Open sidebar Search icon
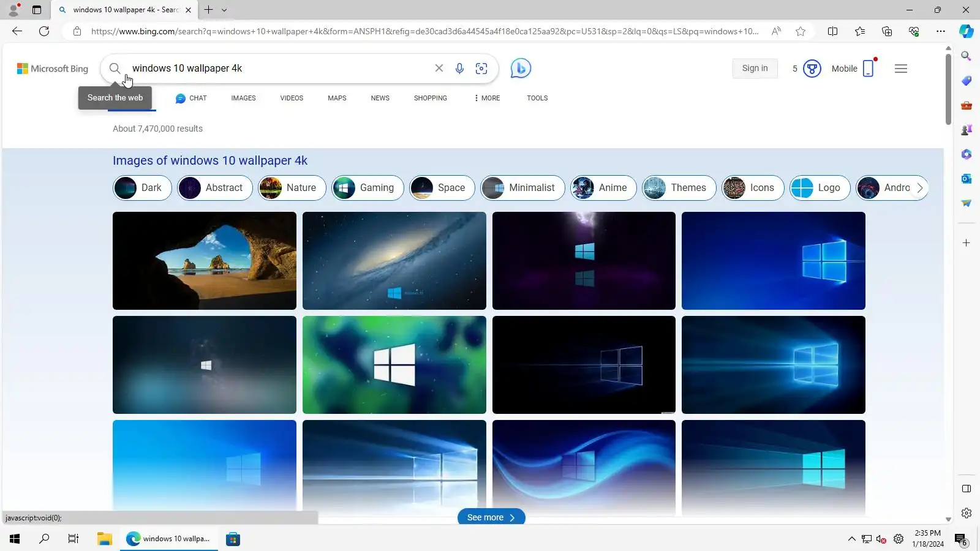980x551 pixels. click(x=967, y=56)
